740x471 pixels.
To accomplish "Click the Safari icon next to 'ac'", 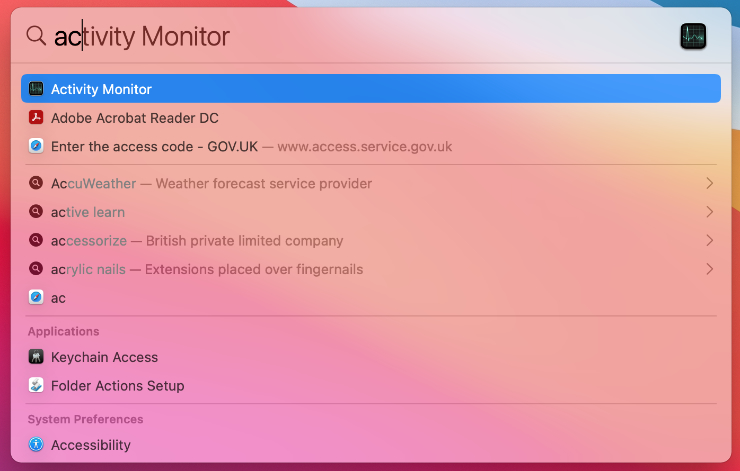I will coord(36,297).
